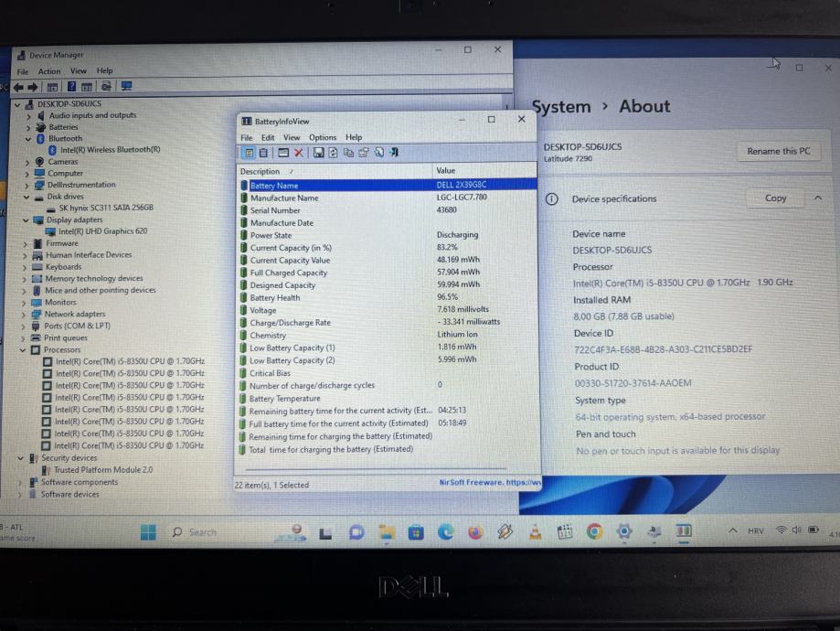840x631 pixels.
Task: Click the Battery Information view toolbar icon
Action: [250, 153]
